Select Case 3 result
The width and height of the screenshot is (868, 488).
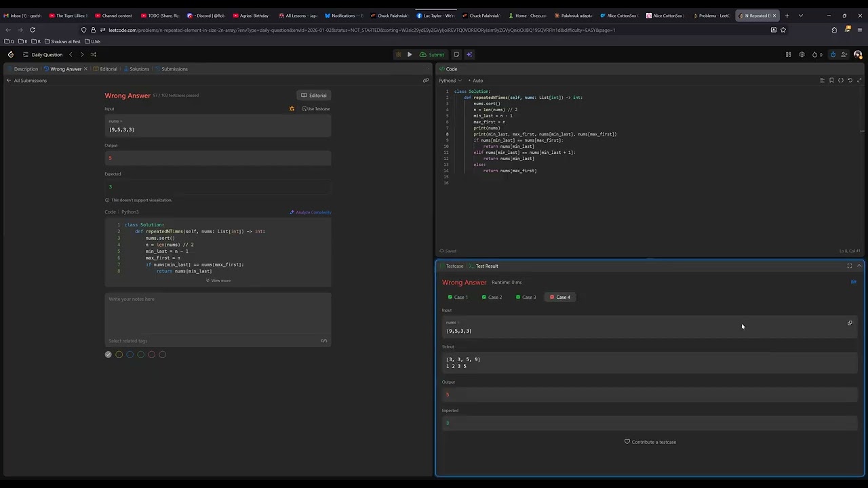pyautogui.click(x=526, y=298)
